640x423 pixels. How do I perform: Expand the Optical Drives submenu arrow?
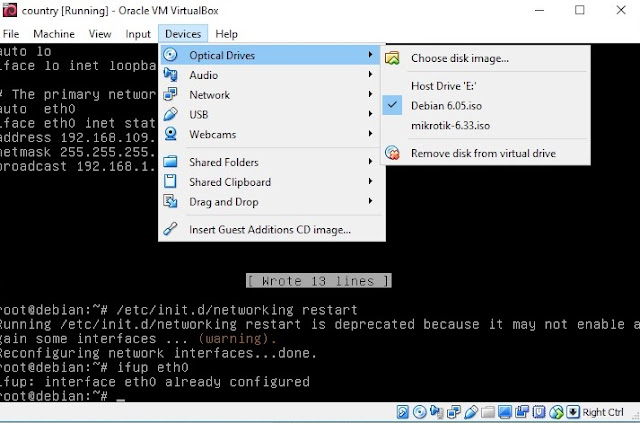click(x=370, y=54)
